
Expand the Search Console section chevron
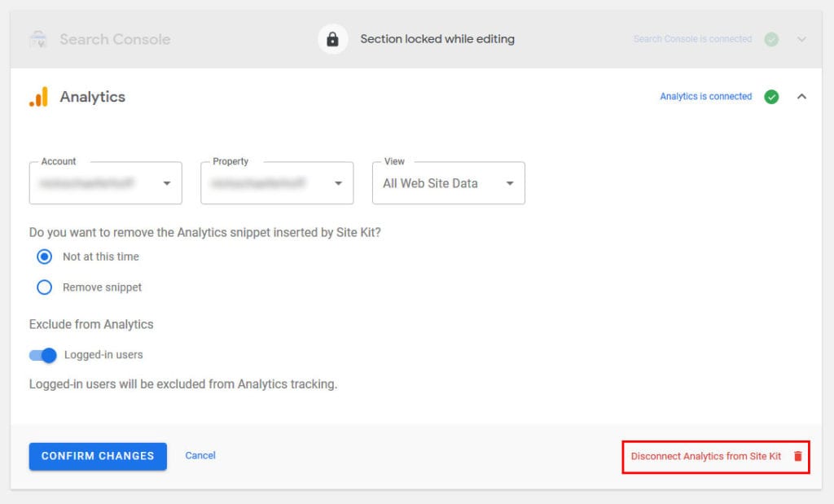[x=802, y=38]
